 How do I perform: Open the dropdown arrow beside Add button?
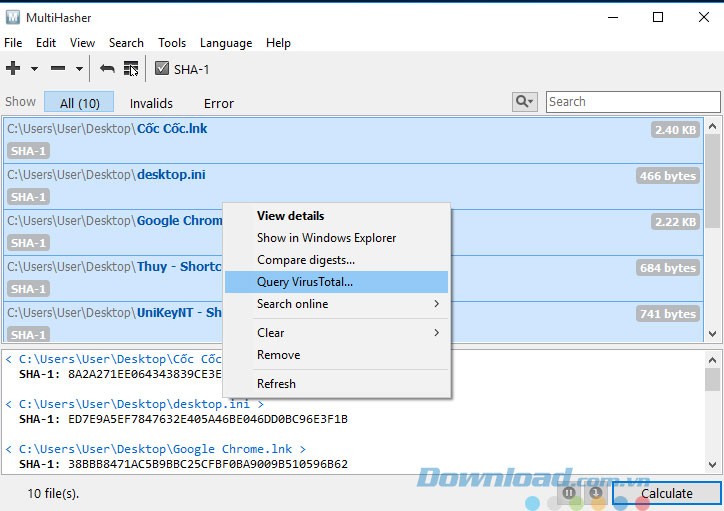[x=34, y=69]
